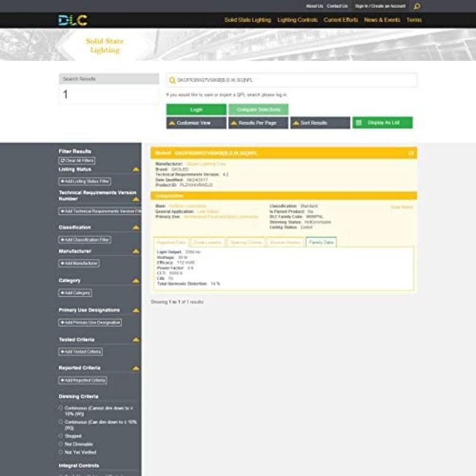The image size is (476, 476).
Task: Click the 'Total Harmonic Distortion: 14 %' row
Action: (188, 284)
